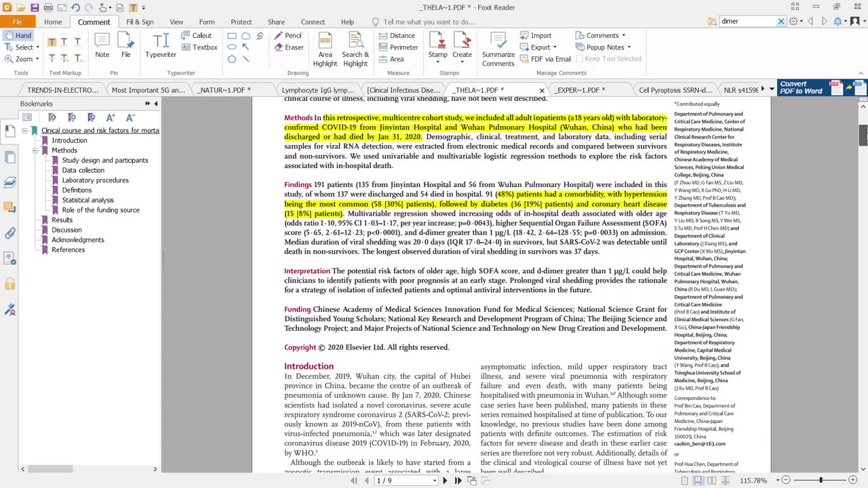The width and height of the screenshot is (868, 488).
Task: Click the Import comments button
Action: (536, 35)
